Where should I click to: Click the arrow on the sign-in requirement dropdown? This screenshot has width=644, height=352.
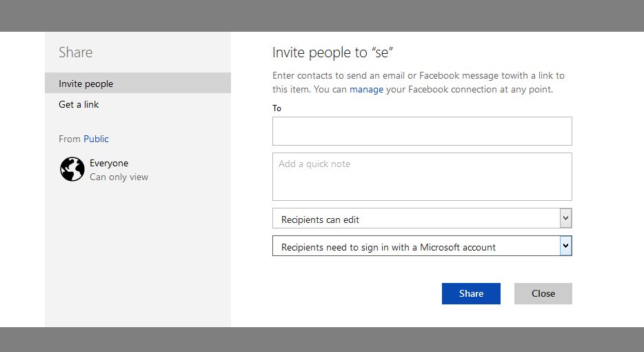(x=565, y=246)
